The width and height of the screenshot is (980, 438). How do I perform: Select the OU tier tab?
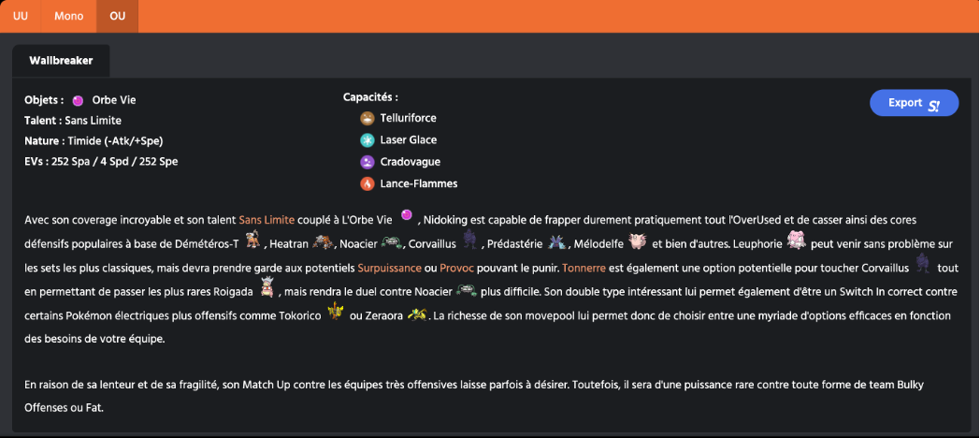coord(117,16)
